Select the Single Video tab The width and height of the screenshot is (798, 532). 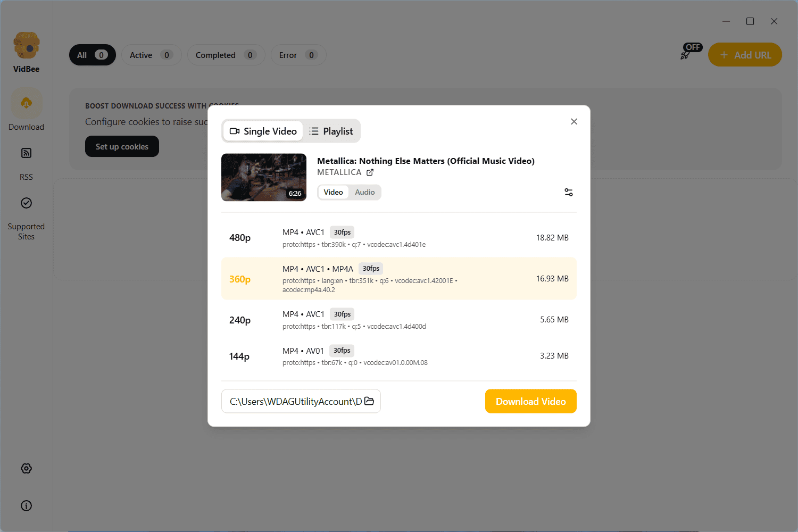coord(263,131)
